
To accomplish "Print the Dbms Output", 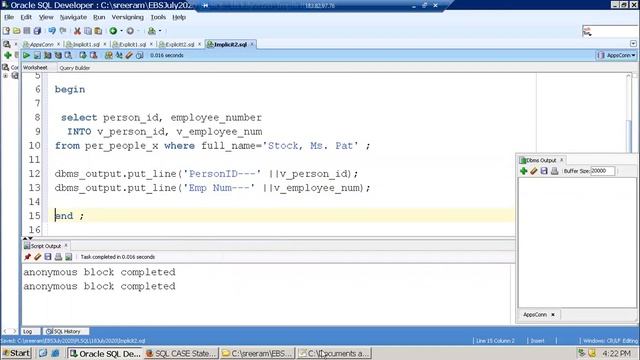I will (554, 171).
